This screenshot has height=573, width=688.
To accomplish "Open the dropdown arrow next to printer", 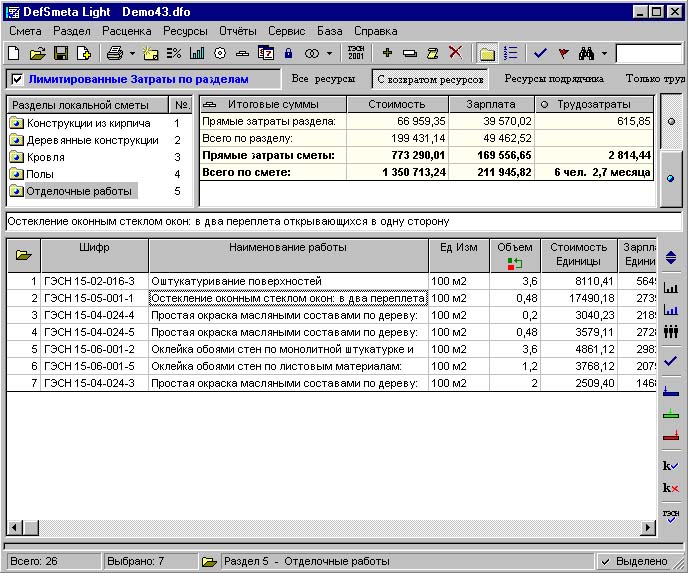I will click(132, 53).
